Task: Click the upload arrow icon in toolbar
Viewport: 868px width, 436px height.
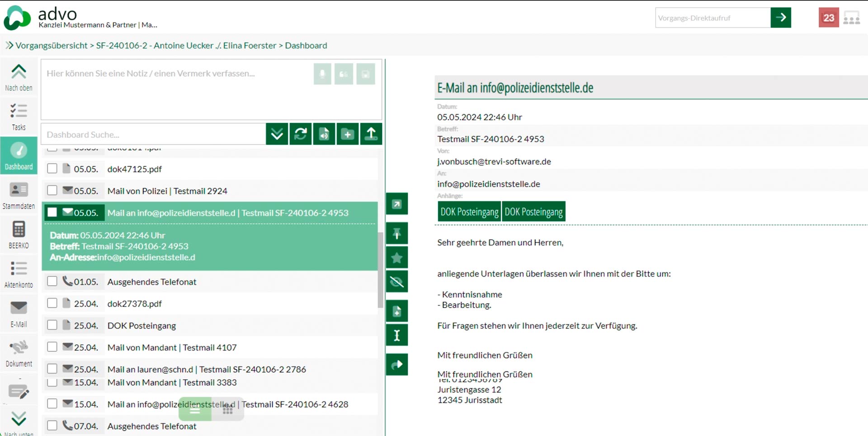Action: (371, 134)
